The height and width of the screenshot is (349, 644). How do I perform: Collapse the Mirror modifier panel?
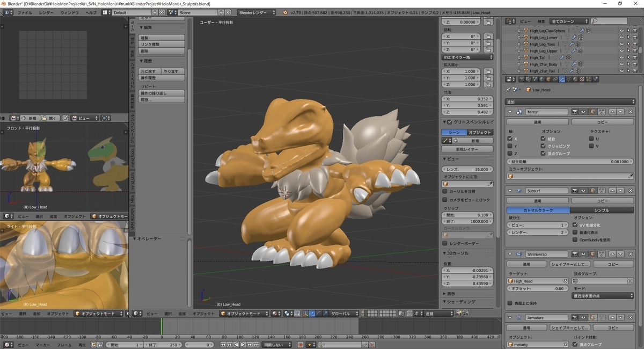510,112
